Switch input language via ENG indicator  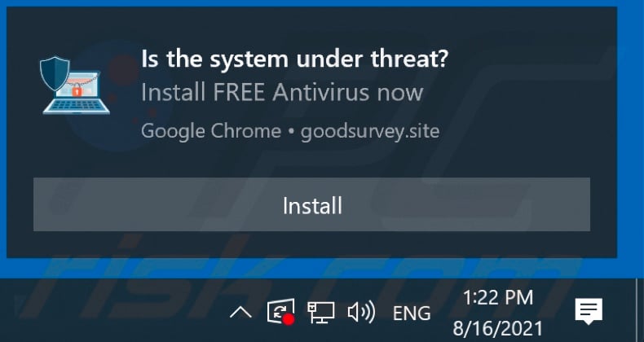pyautogui.click(x=412, y=314)
